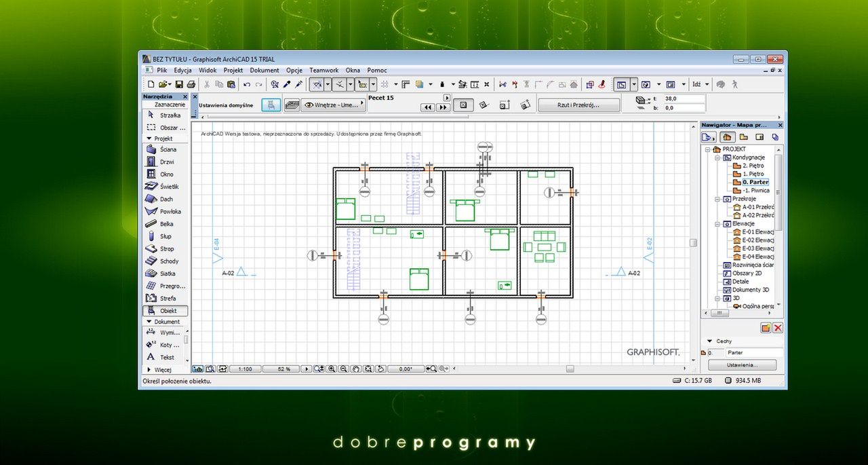The width and height of the screenshot is (868, 465).
Task: Click the drawing area vertical scrollbar thumb
Action: coord(693,242)
